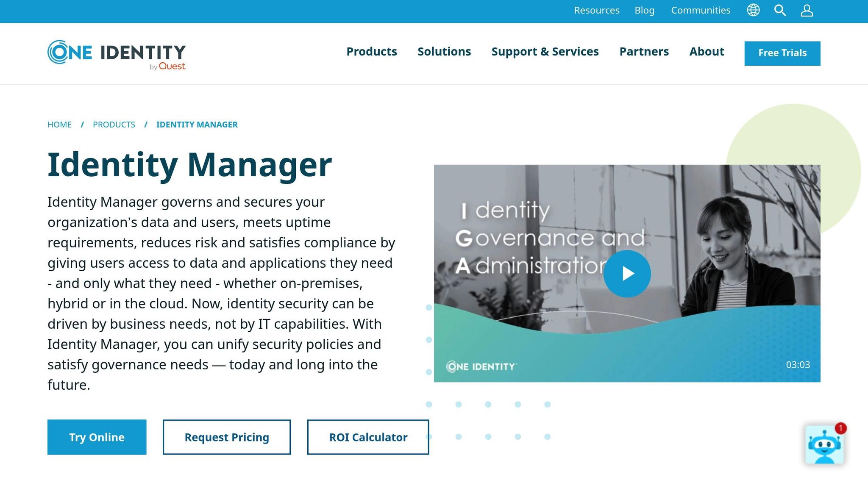
Task: Open the globe language selector icon
Action: point(753,10)
